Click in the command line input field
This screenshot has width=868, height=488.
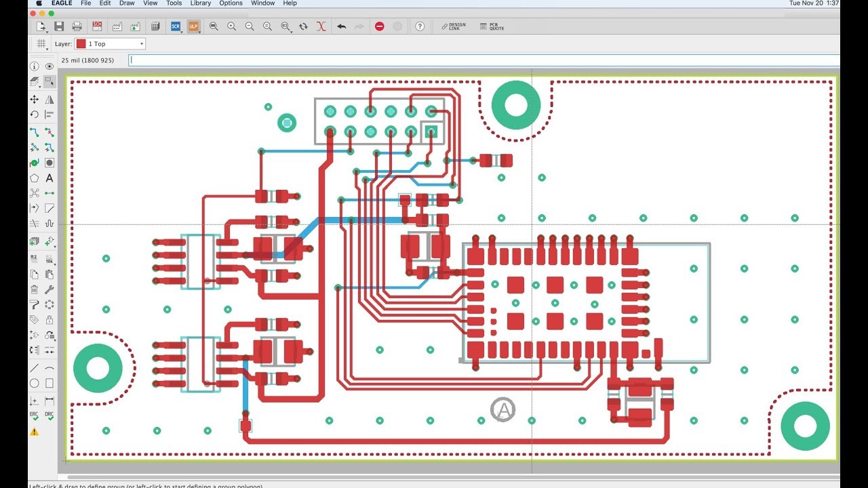click(484, 60)
